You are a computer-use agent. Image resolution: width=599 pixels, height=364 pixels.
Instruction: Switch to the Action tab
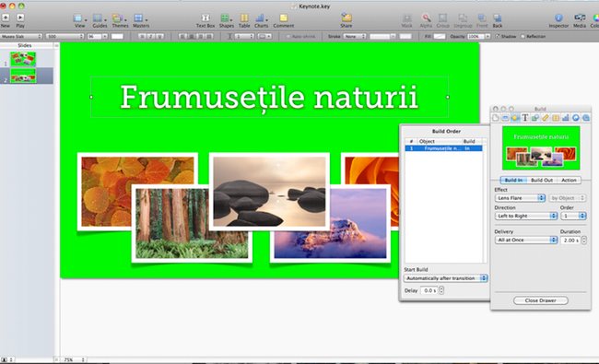[x=569, y=180]
